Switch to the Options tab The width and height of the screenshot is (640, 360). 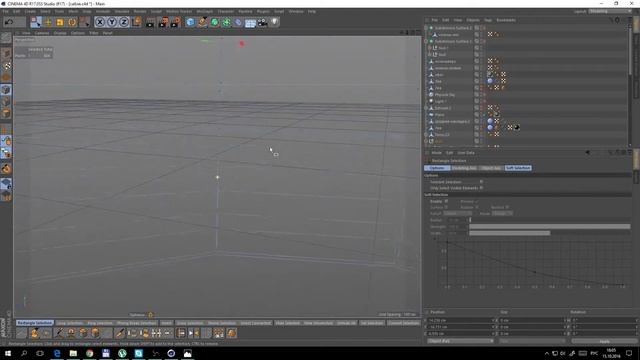coord(437,168)
